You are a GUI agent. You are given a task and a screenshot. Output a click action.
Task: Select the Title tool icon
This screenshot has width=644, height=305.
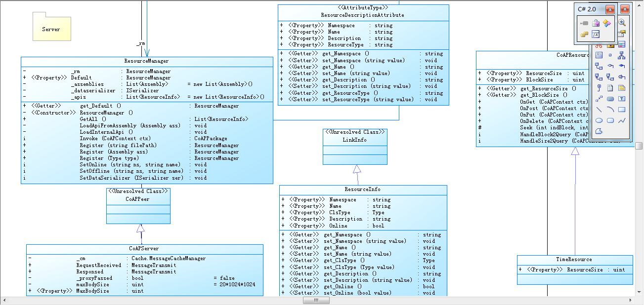pos(610,99)
